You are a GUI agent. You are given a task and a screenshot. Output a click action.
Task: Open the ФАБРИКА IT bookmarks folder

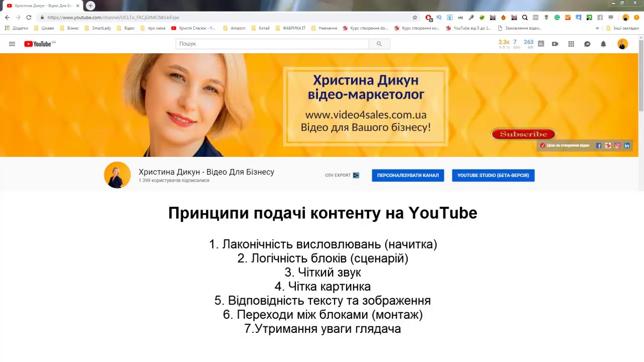tap(290, 28)
